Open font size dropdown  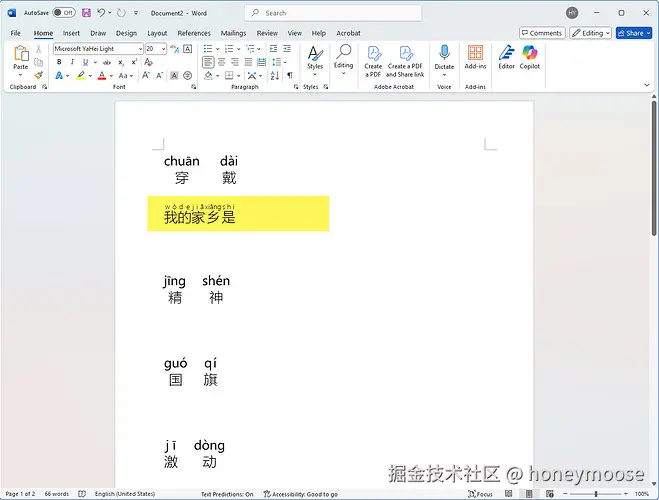(163, 49)
